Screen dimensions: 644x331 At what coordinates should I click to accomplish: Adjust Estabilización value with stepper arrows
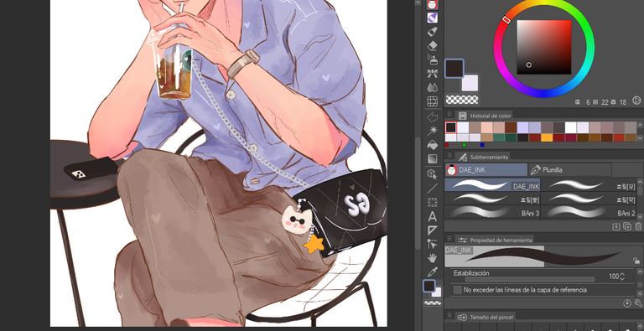pyautogui.click(x=622, y=277)
